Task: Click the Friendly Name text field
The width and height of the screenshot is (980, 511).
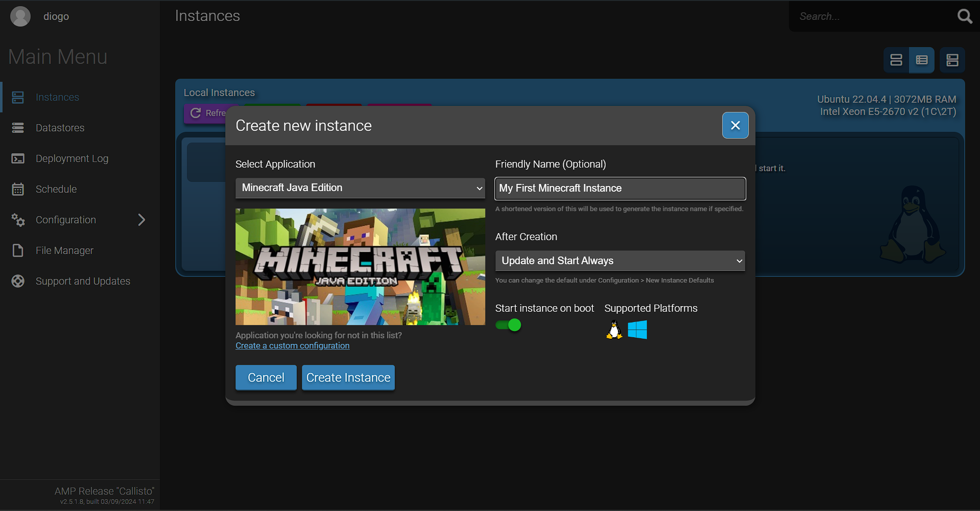Action: (619, 188)
